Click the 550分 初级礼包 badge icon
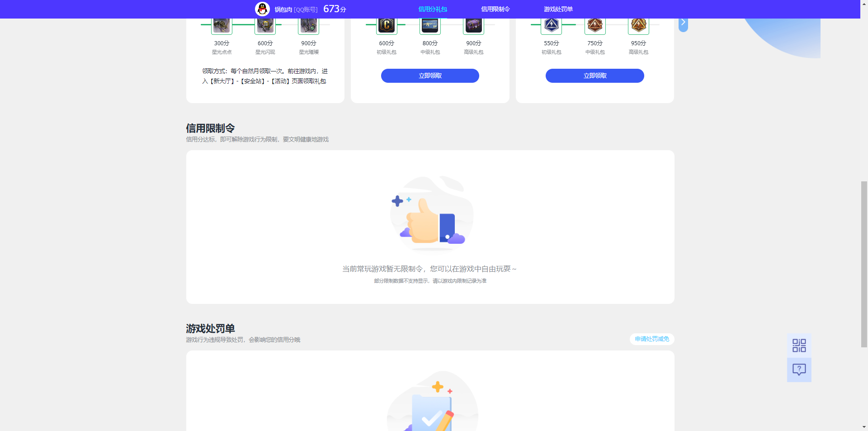The image size is (868, 431). pos(552,25)
